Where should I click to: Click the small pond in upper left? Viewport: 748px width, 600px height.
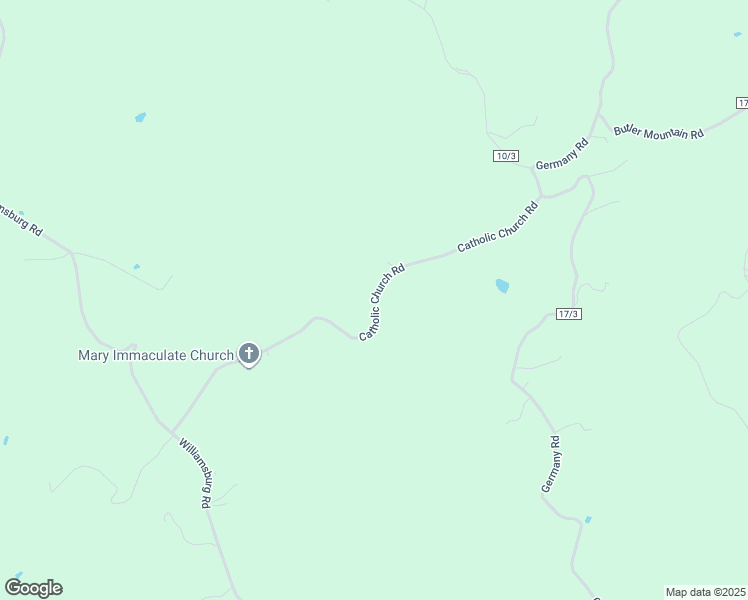(x=140, y=117)
